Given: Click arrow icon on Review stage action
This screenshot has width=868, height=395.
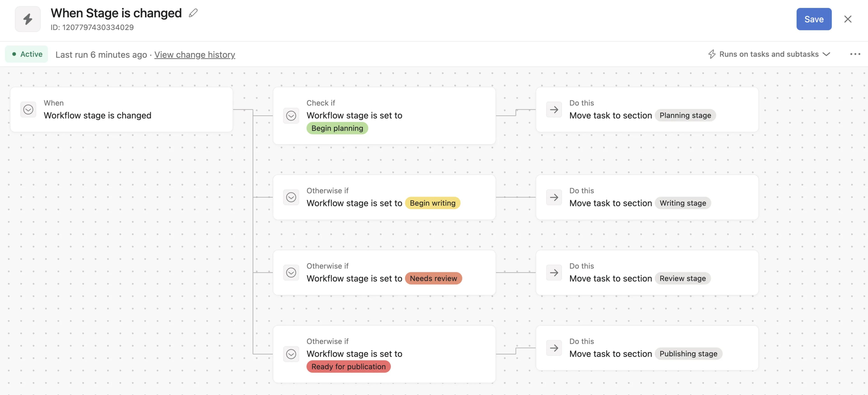Looking at the screenshot, I should coord(554,272).
